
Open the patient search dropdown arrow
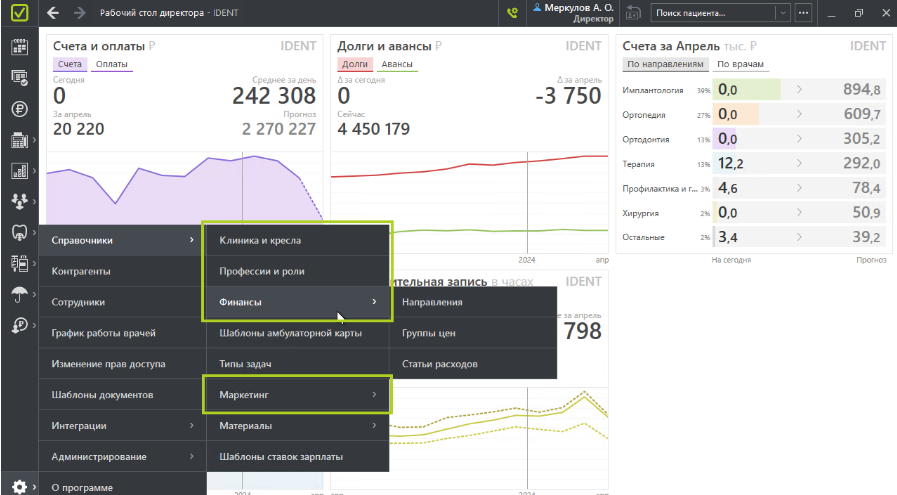tap(781, 13)
